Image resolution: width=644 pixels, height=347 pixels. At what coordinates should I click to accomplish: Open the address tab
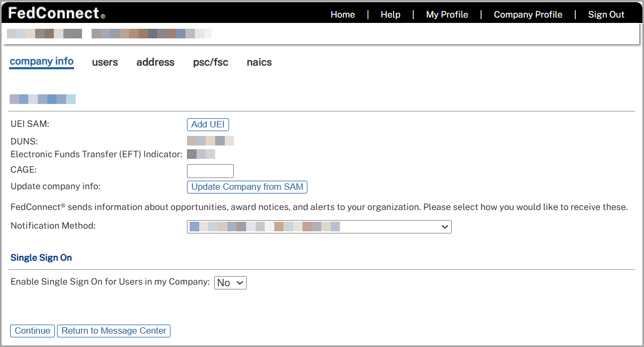(x=155, y=62)
